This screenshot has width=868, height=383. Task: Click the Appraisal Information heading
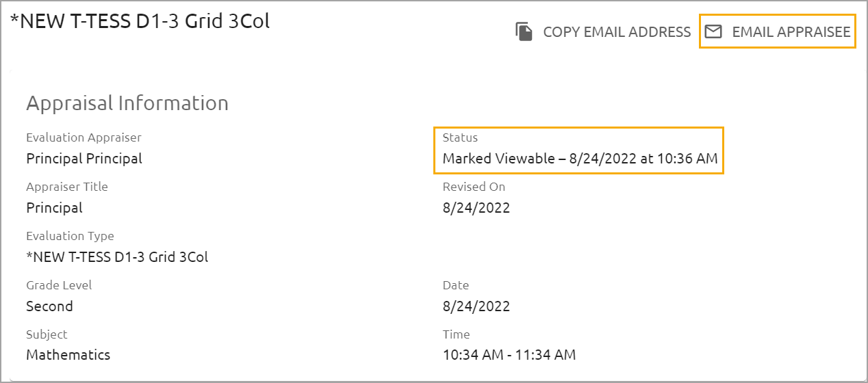click(127, 103)
